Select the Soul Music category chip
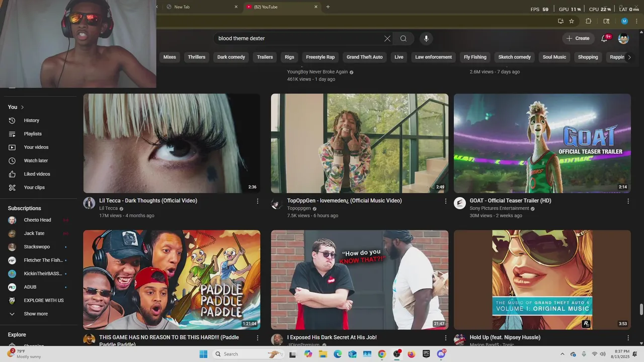 (554, 57)
